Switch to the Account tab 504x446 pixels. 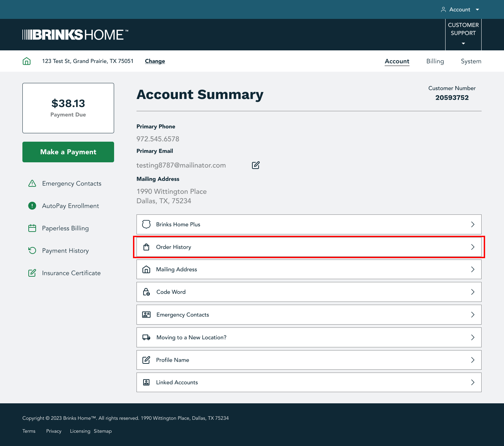point(397,61)
